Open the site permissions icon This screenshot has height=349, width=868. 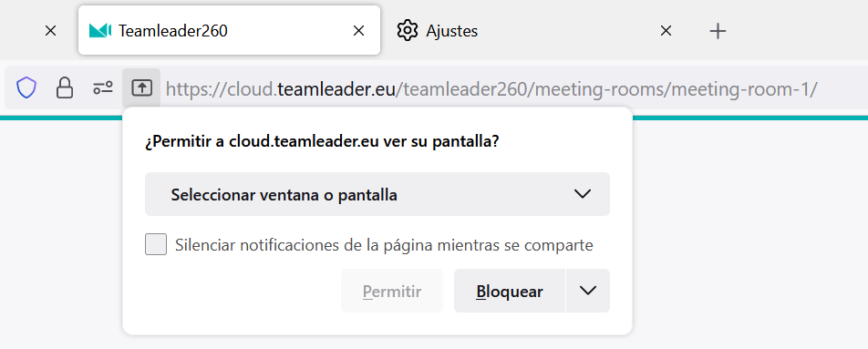[103, 88]
